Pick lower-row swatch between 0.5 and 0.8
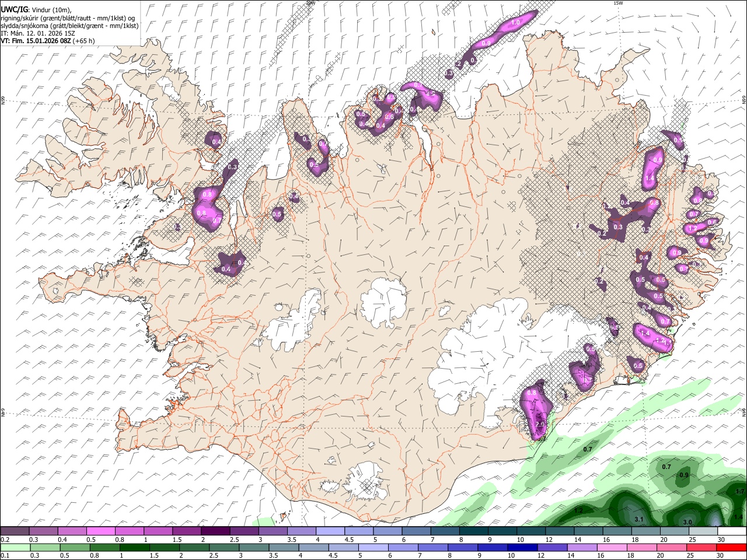Image resolution: width=747 pixels, height=560 pixels. 75,548
